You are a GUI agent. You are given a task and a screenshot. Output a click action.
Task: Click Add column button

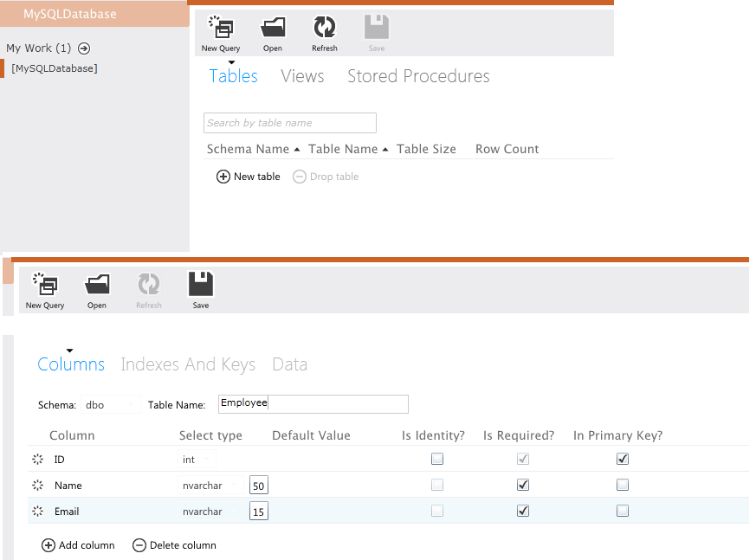click(78, 545)
